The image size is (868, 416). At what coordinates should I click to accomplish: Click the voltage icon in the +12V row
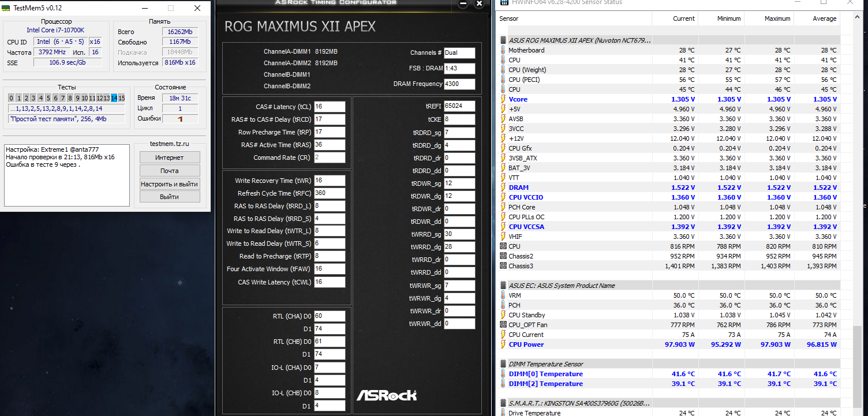coord(503,138)
